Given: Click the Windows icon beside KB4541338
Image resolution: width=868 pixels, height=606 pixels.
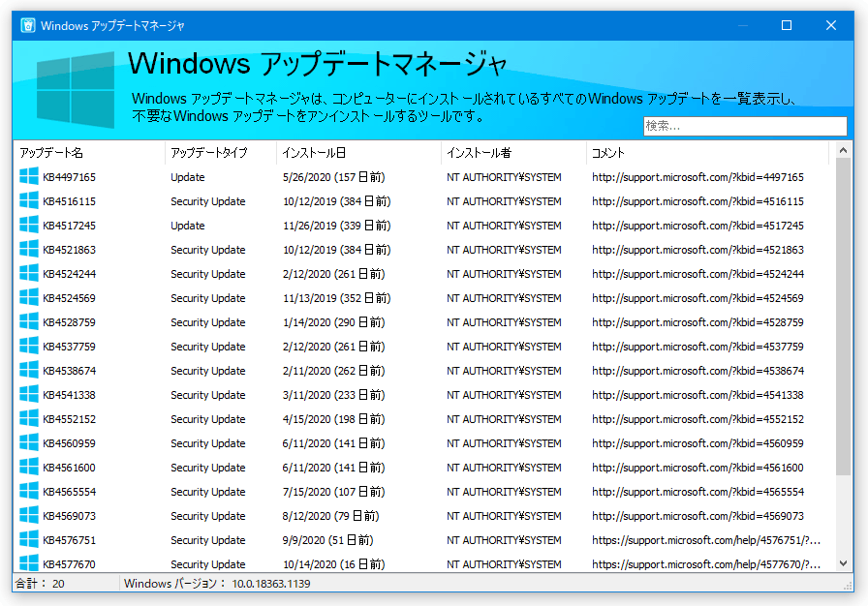Looking at the screenshot, I should coord(29,395).
